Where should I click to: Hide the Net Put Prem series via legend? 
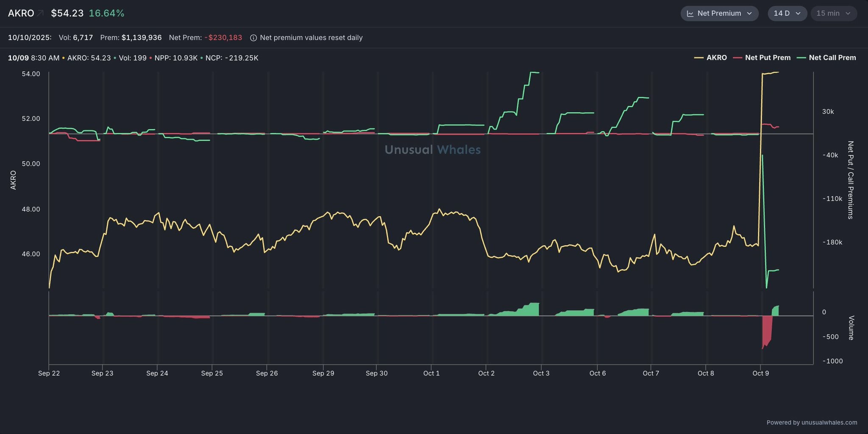[x=768, y=58]
